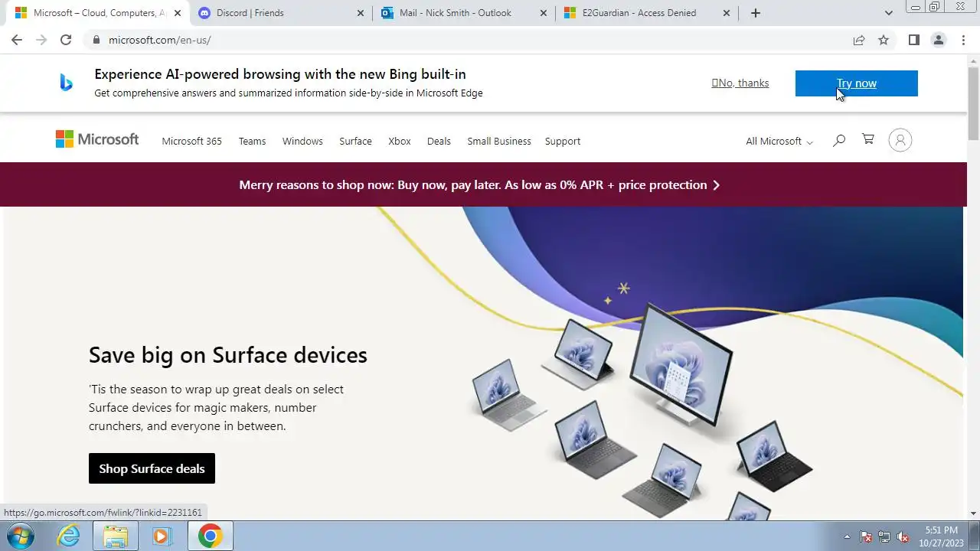Open the site search magnifier icon
Viewport: 980px width, 551px height.
pos(839,140)
